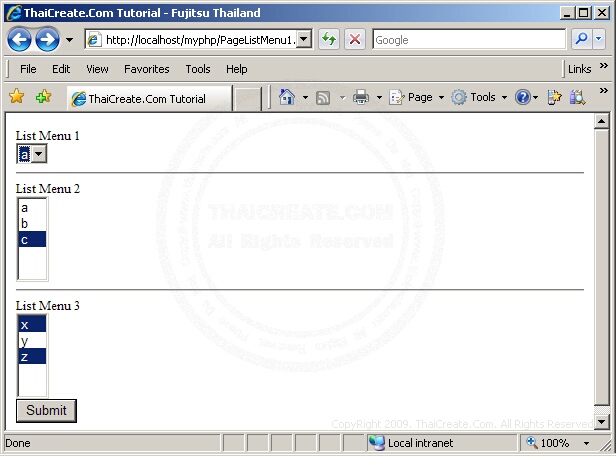Click the command bar icon right of Help

tap(554, 97)
